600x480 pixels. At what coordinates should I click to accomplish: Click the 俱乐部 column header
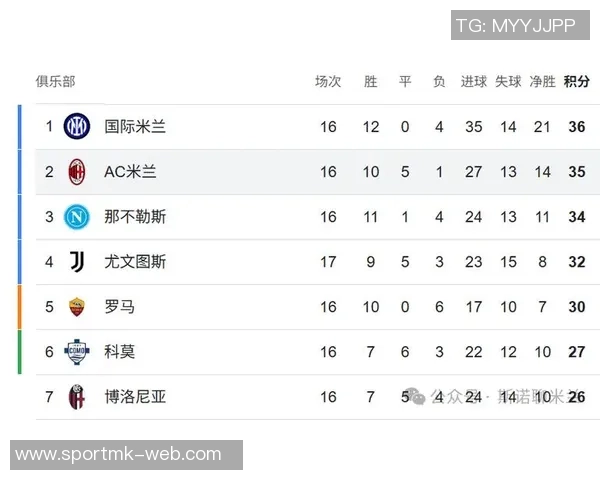(x=55, y=82)
